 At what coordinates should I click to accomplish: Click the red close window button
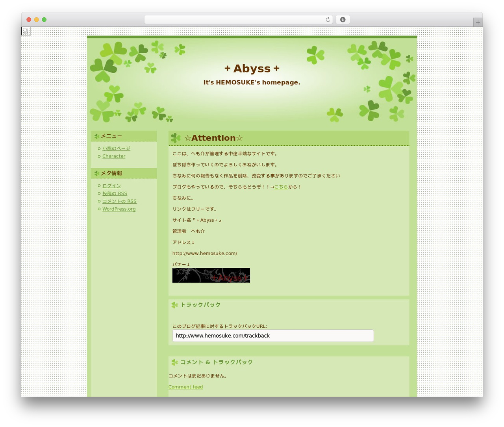coord(29,20)
